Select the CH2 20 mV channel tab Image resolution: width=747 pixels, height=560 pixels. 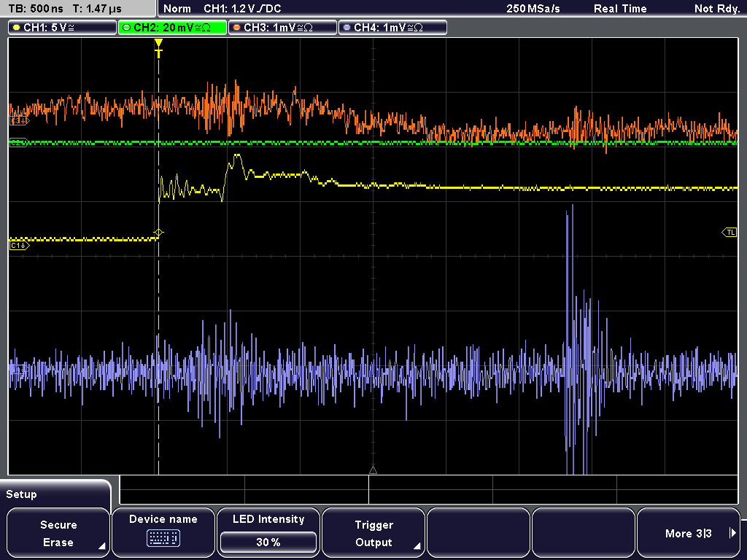pos(172,28)
